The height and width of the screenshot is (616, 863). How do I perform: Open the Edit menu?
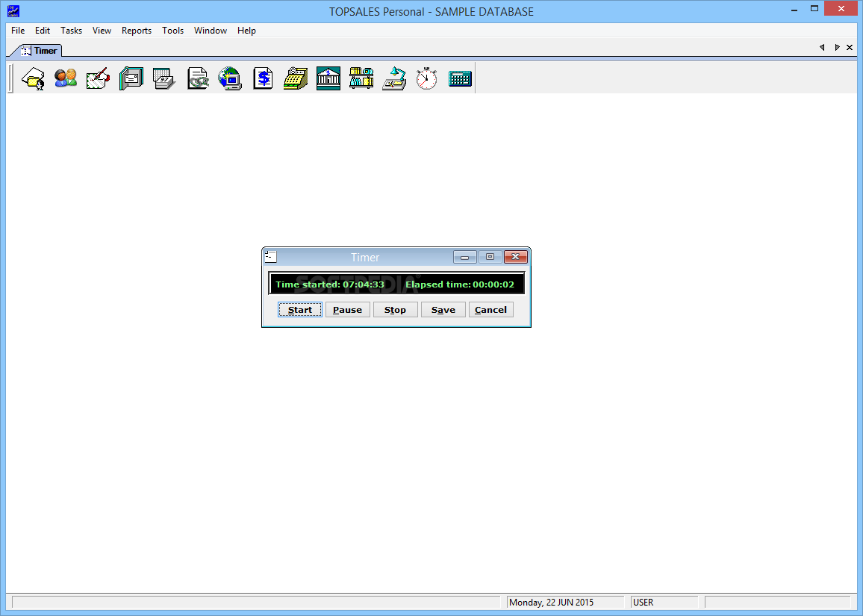[43, 31]
